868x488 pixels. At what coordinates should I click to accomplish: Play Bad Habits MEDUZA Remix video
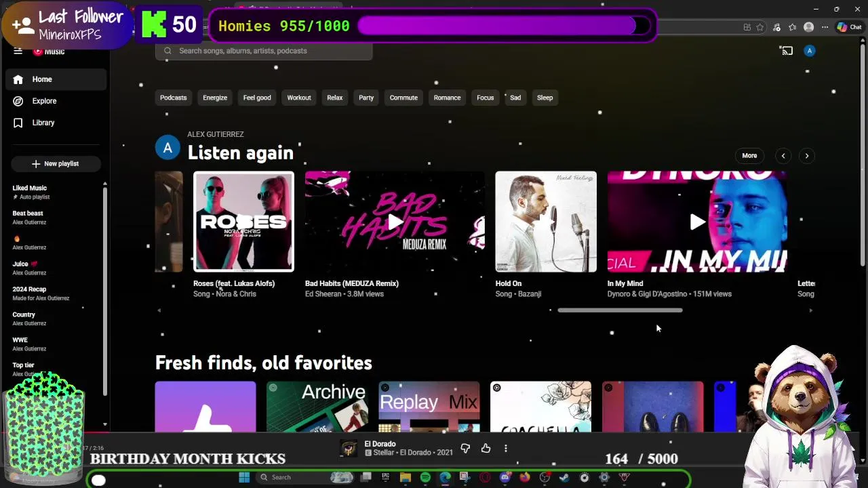click(x=395, y=222)
